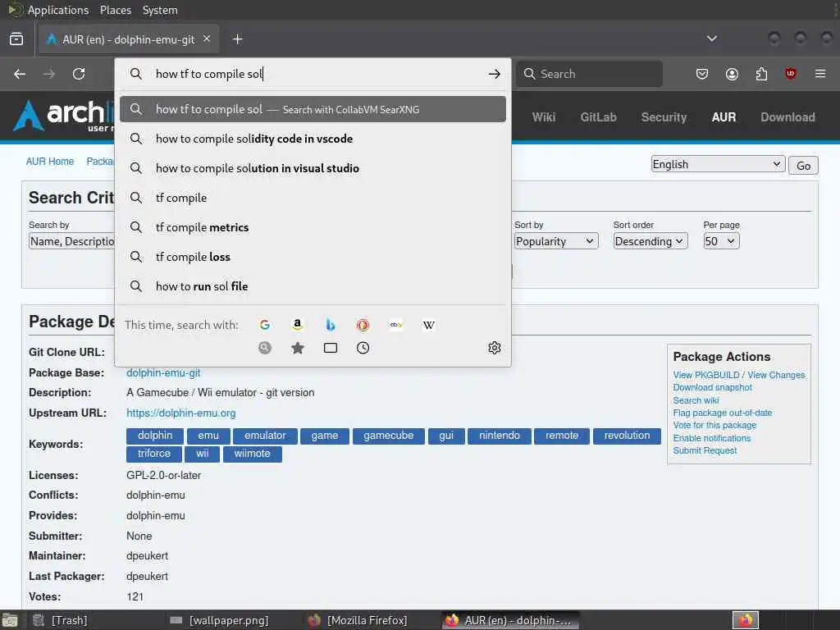Image resolution: width=840 pixels, height=630 pixels.
Task: Choose suggestion solution in visual studio
Action: pyautogui.click(x=313, y=168)
